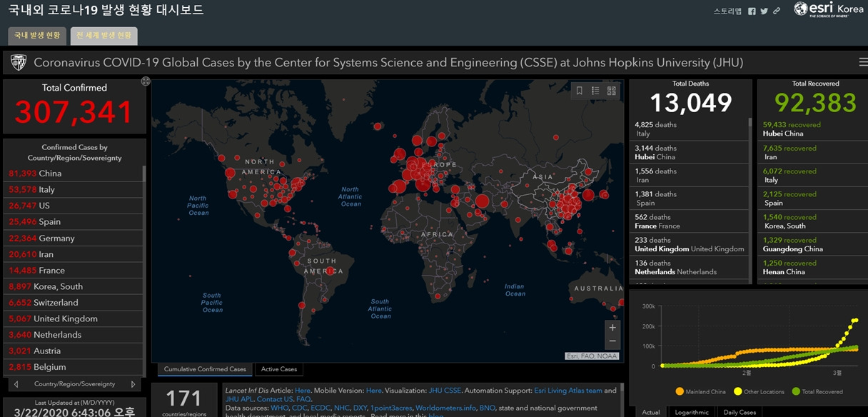Viewport: 868px width, 417px height.
Task: Select Iran row with 20,610 cases
Action: coord(73,254)
